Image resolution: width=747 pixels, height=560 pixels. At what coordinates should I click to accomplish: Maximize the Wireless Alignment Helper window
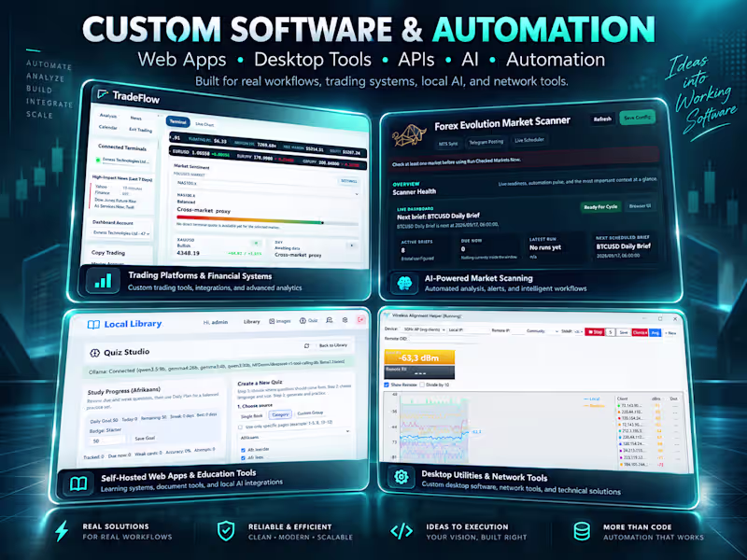pos(660,318)
